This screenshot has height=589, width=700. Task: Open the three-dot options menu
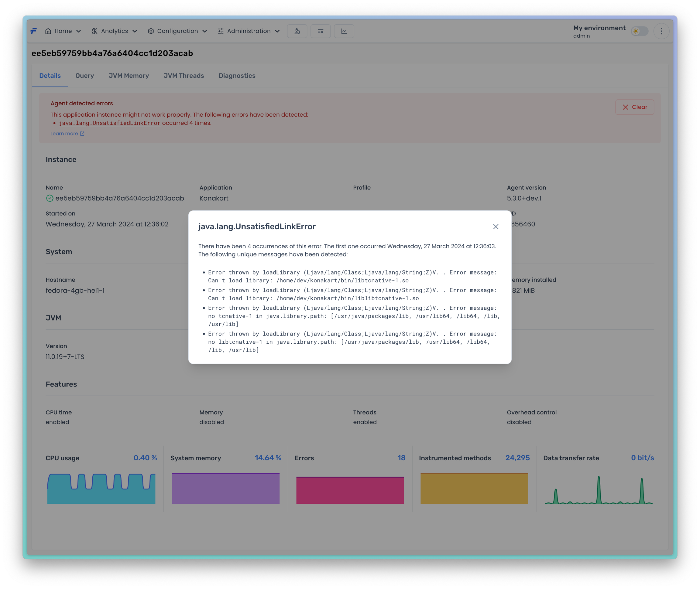661,31
